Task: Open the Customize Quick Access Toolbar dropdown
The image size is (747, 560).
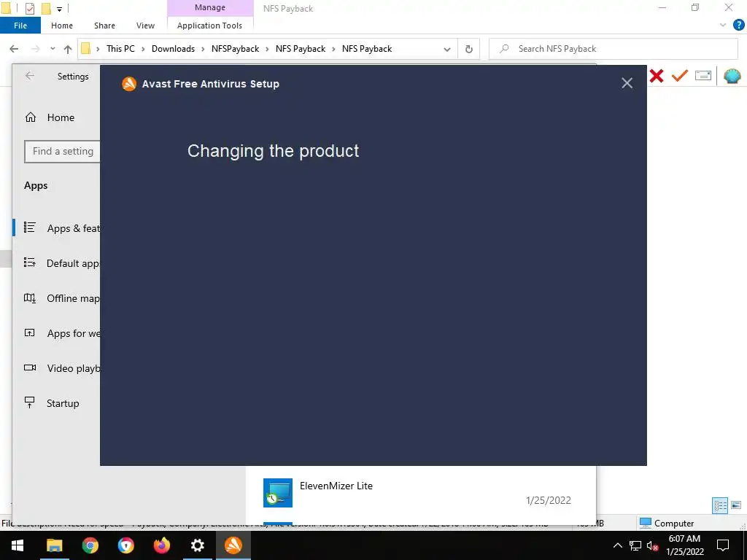Action: [59, 9]
